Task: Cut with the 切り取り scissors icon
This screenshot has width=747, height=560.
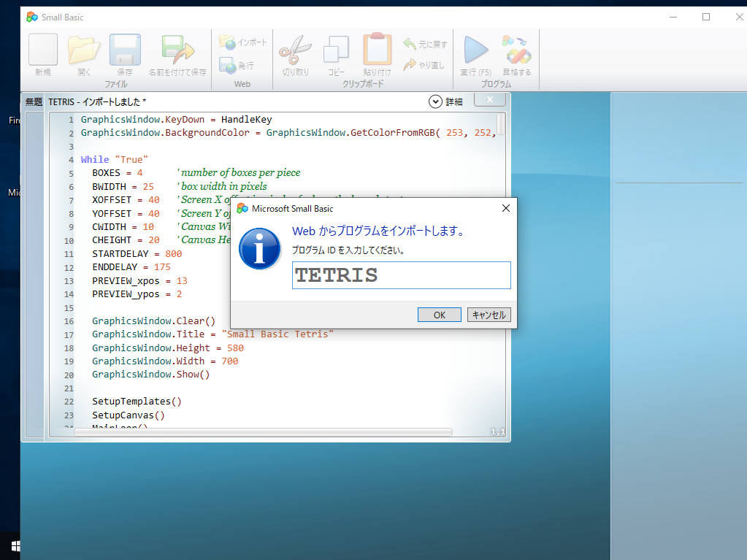Action: tap(296, 50)
